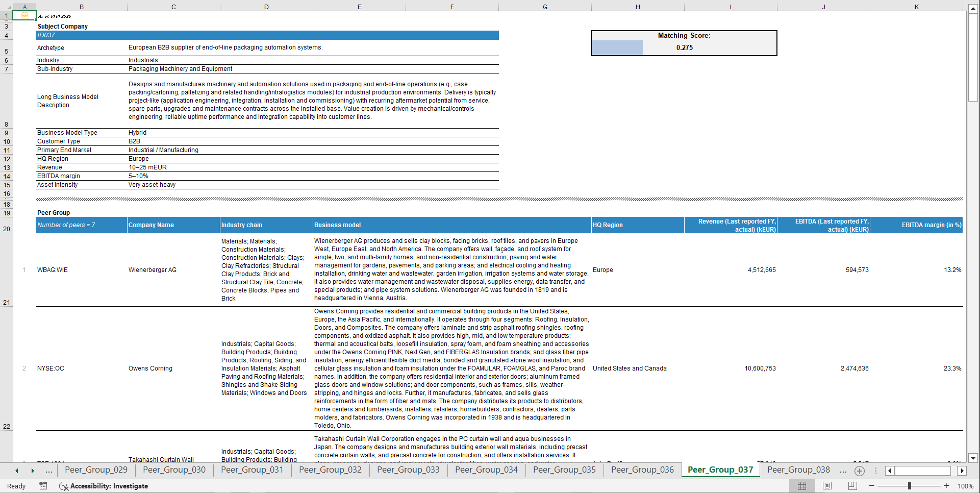980x493 pixels.
Task: Switch to the Peer_Group_033 sheet tab
Action: coord(408,470)
